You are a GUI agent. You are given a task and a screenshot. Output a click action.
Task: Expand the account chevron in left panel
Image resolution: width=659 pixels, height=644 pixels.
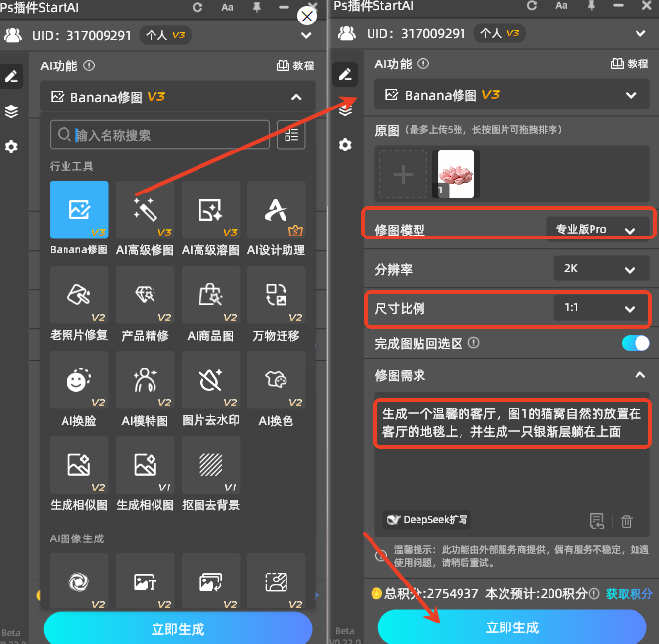306,35
